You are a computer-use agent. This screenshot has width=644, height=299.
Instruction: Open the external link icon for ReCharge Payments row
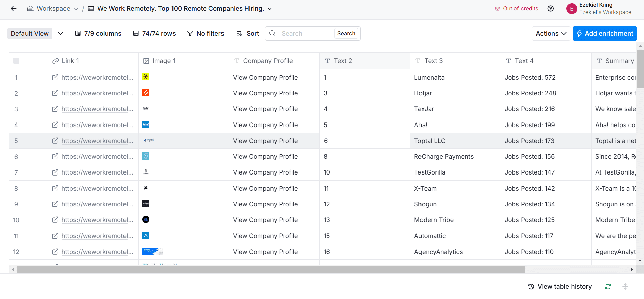coord(55,156)
